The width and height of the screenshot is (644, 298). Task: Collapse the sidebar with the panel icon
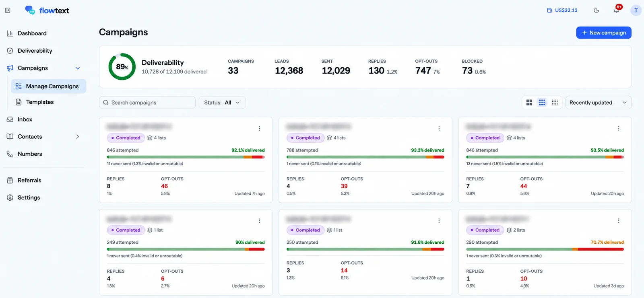(x=8, y=10)
